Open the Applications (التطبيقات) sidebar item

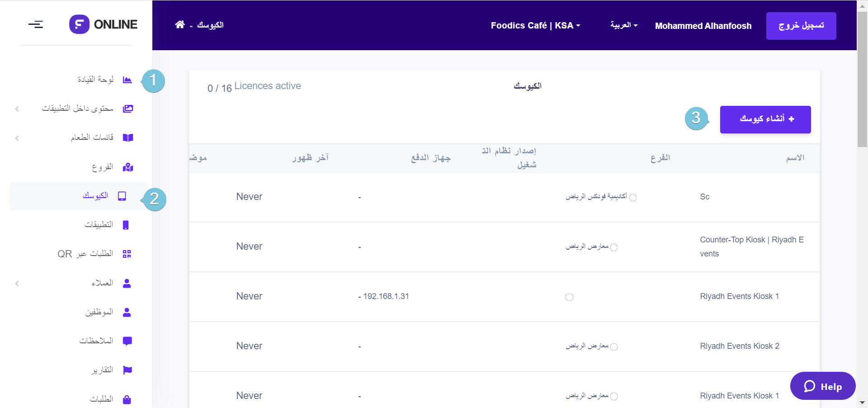pos(99,225)
